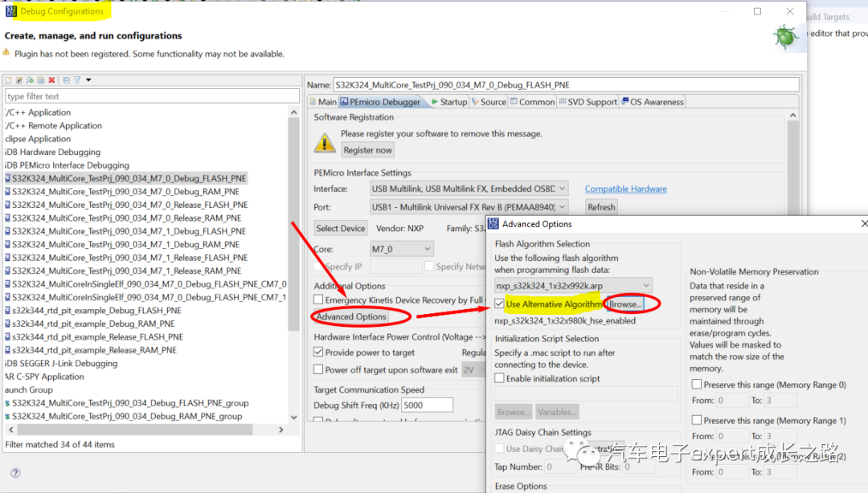Open the Compatible Hardware link
Image resolution: width=868 pixels, height=493 pixels.
[625, 189]
